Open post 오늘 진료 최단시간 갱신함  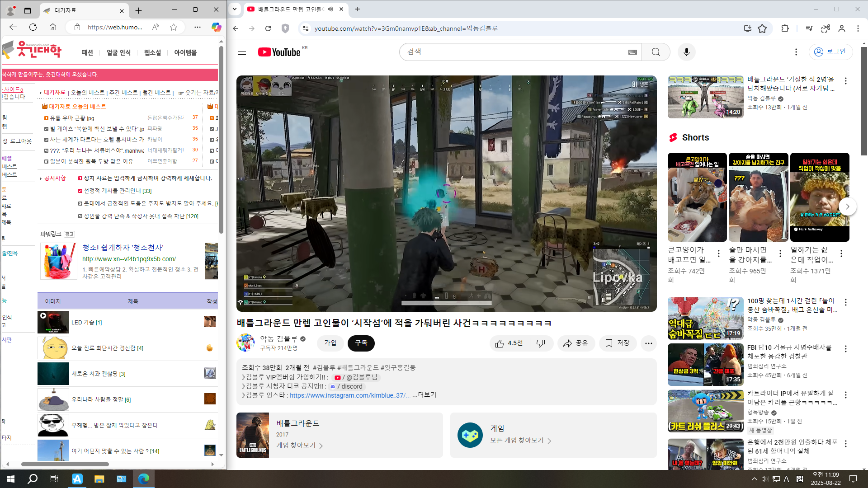107,348
